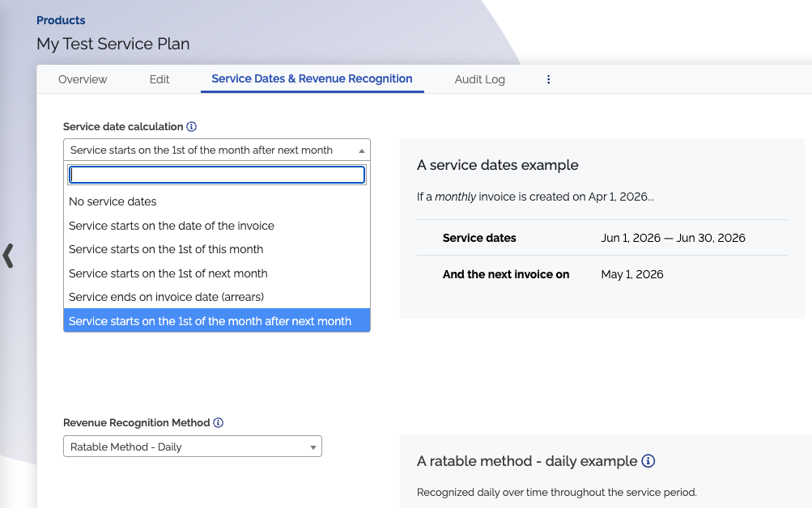Select Service starts on 1st of next month
The height and width of the screenshot is (508, 812).
tap(168, 273)
